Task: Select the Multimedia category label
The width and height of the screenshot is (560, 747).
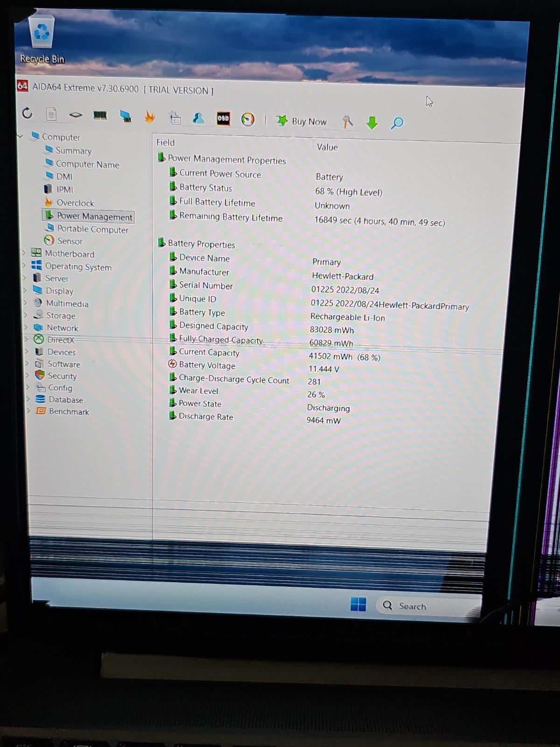Action: coord(67,303)
